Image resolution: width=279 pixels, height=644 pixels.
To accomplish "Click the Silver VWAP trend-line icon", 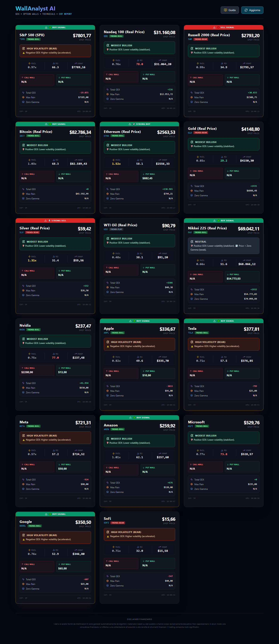I will tap(76, 257).
